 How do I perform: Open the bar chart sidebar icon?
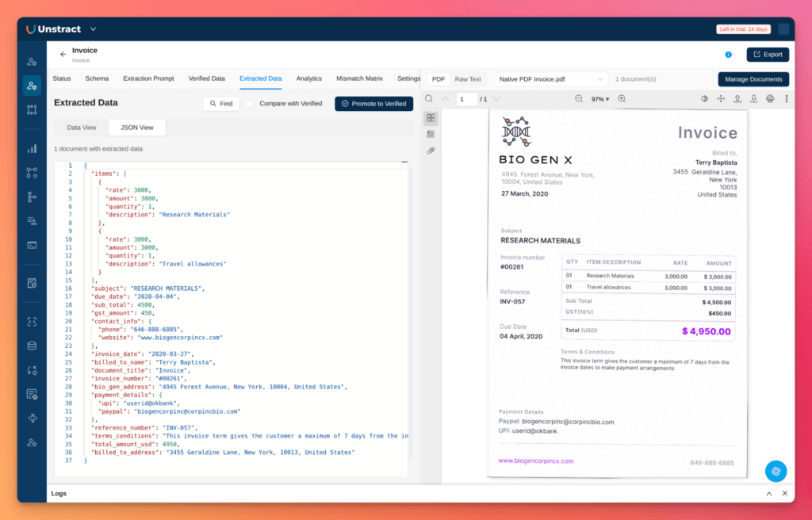32,149
